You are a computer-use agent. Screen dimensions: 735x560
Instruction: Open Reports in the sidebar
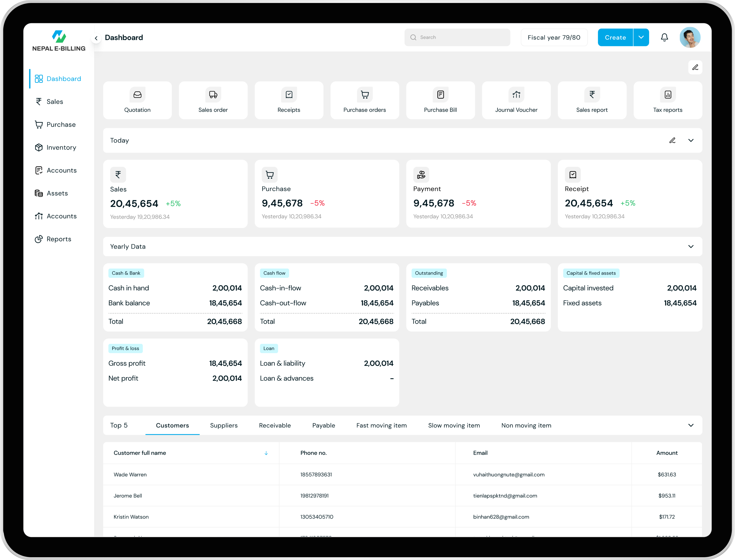pyautogui.click(x=53, y=239)
